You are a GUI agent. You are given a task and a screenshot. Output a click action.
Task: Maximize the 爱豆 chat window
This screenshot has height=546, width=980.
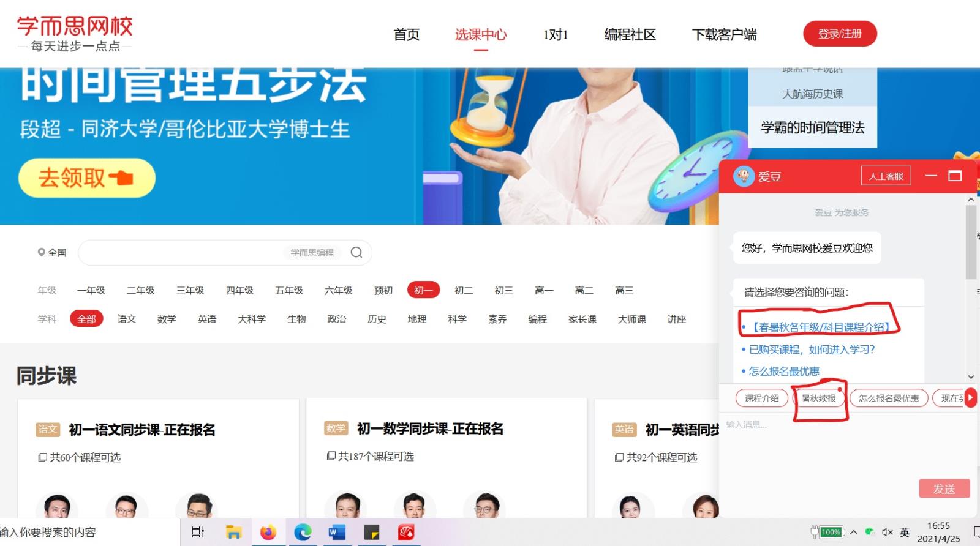click(x=955, y=176)
